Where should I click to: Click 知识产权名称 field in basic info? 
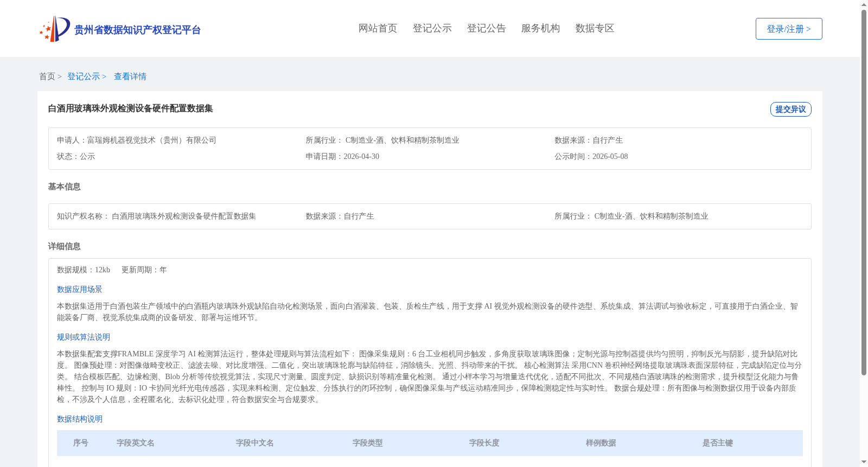156,216
